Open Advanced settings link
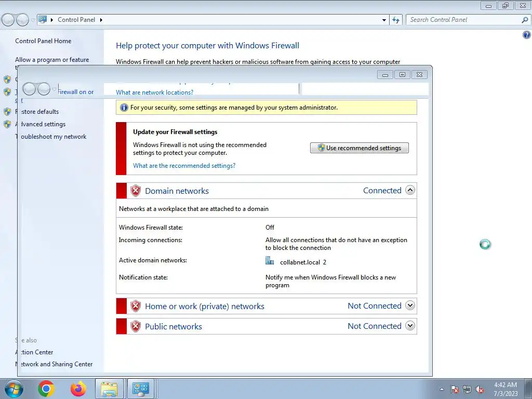 click(41, 124)
